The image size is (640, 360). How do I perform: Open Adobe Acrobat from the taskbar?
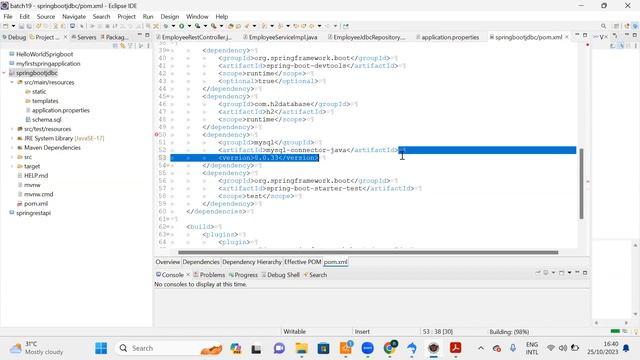[x=456, y=348]
